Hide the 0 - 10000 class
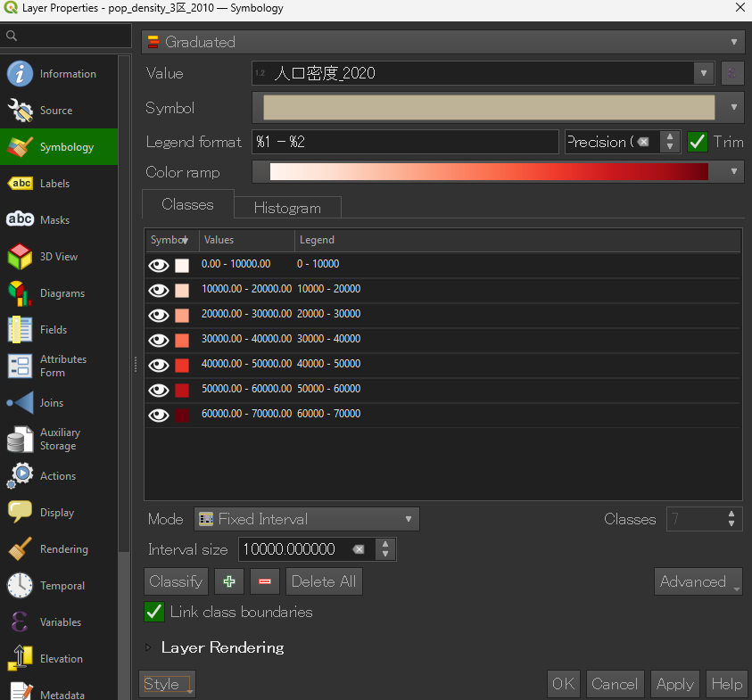Viewport: 752px width, 700px height. coord(159,265)
